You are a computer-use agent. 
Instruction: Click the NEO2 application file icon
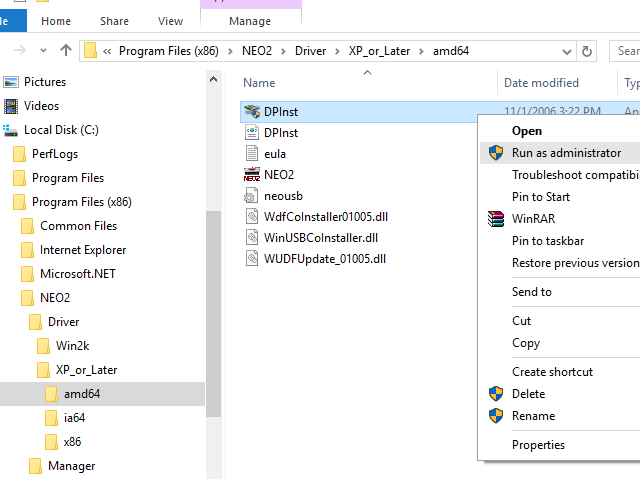point(253,175)
